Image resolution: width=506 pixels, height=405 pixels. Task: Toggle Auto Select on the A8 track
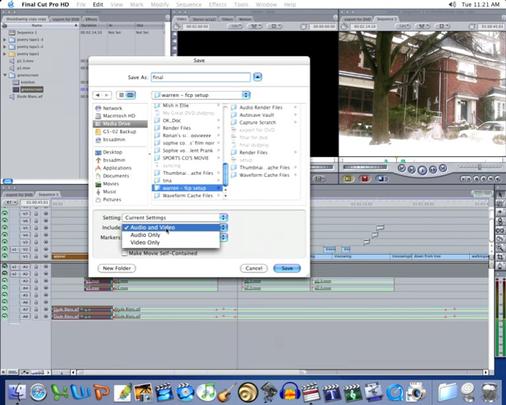(x=46, y=316)
